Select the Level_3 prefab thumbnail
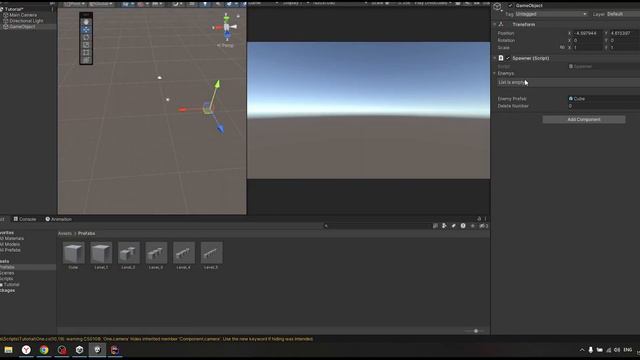 156,253
